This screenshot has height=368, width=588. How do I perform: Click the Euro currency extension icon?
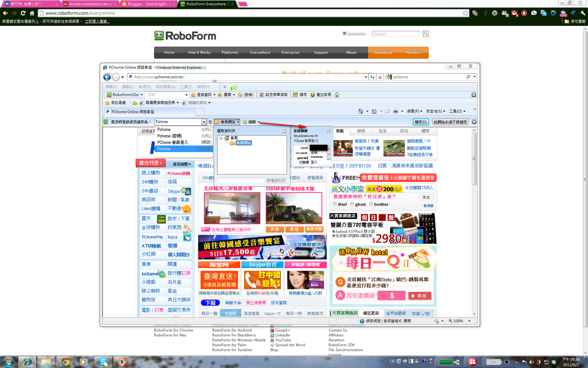(x=573, y=13)
